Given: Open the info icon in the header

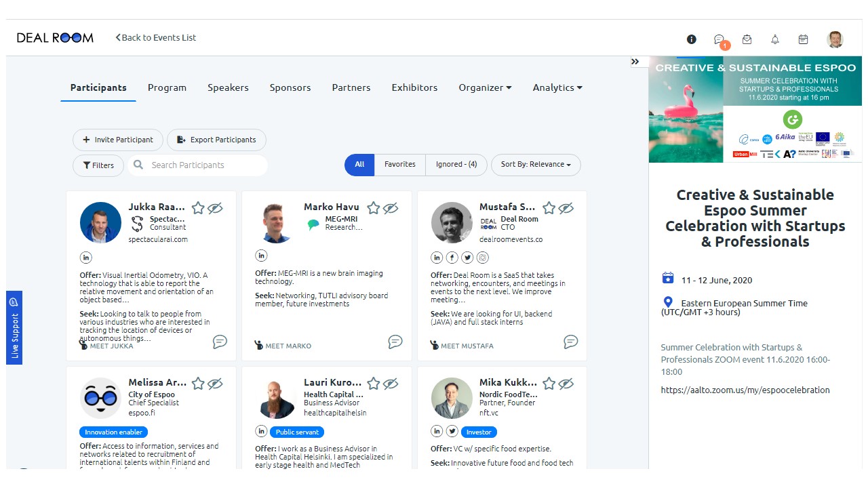Looking at the screenshot, I should pyautogui.click(x=692, y=39).
